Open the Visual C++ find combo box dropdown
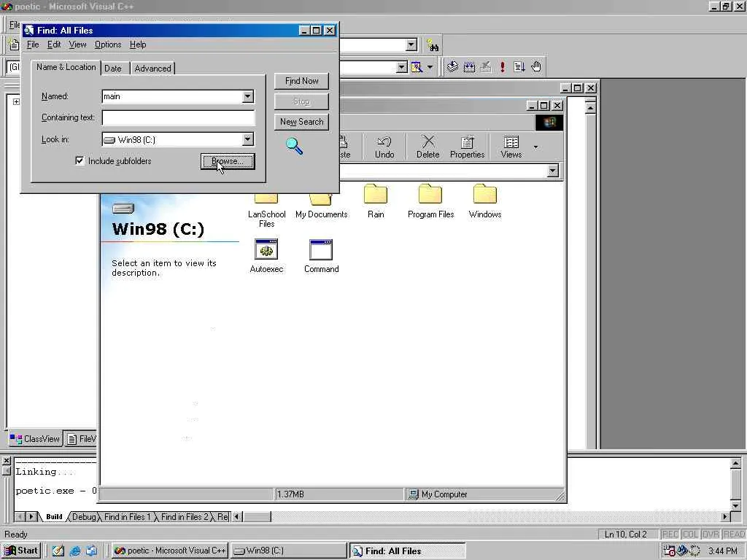The width and height of the screenshot is (747, 560). pyautogui.click(x=411, y=45)
